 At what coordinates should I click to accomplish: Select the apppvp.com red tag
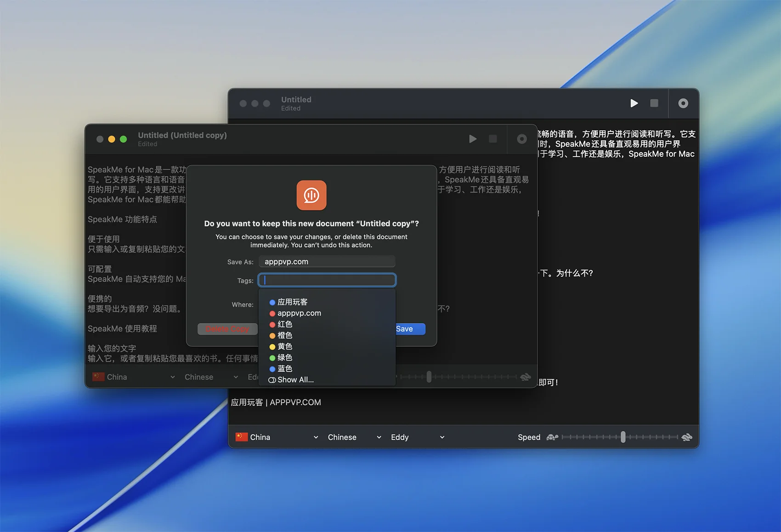[x=299, y=313]
